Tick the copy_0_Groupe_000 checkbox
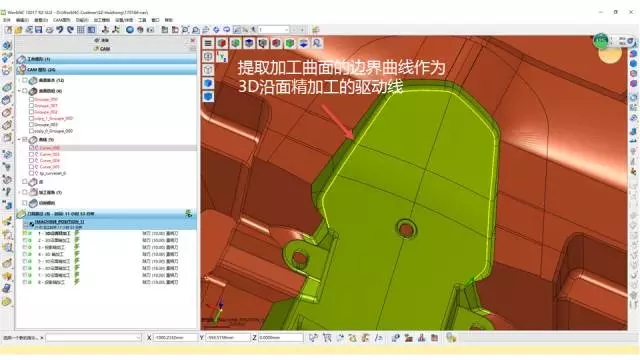This screenshot has height=360, width=640. (31, 131)
